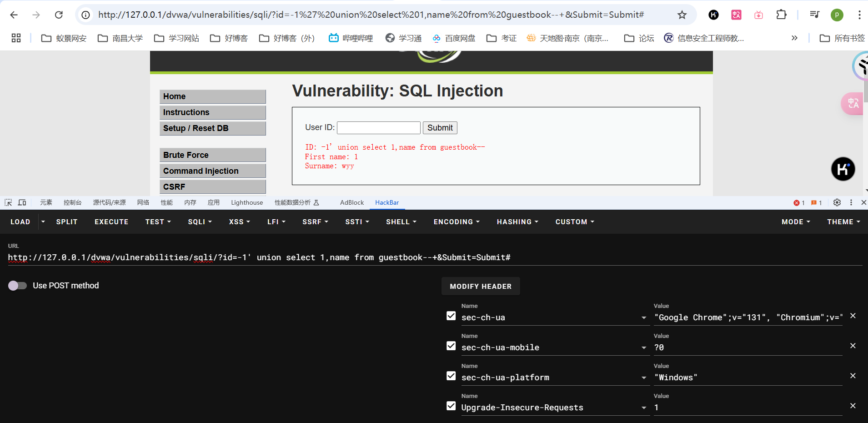Select the inspect element tool in DevTools

coord(8,202)
